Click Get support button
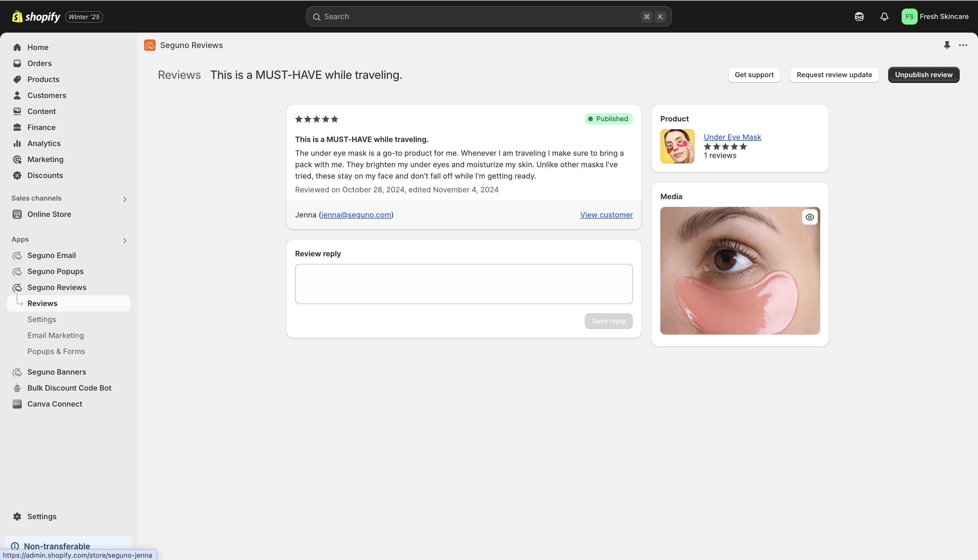The image size is (978, 560). tap(754, 75)
